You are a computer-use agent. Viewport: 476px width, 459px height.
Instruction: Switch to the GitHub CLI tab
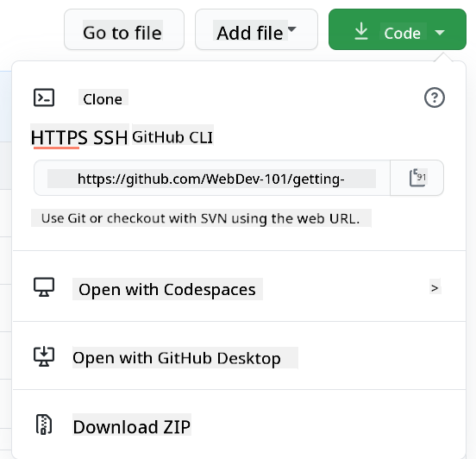[172, 137]
